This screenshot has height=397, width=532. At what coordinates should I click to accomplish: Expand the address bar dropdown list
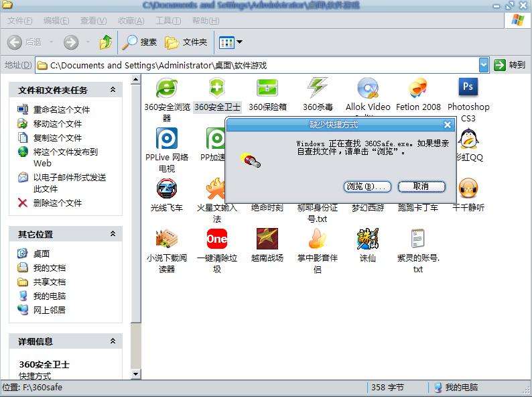point(484,65)
